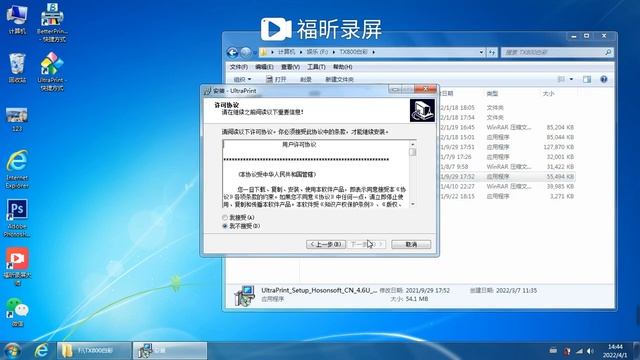Screen dimensions: 640x360
Task: Click the keyboard icon in system tray
Action: [553, 350]
